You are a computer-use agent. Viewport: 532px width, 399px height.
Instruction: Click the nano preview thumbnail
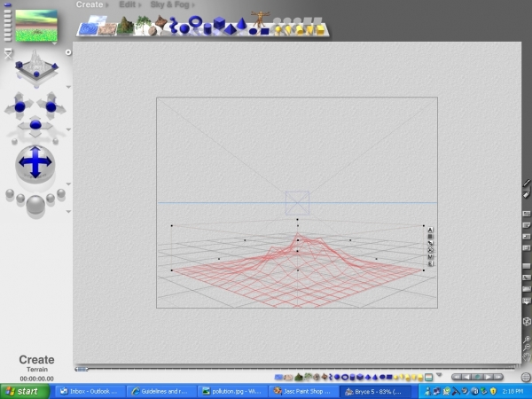tap(36, 26)
